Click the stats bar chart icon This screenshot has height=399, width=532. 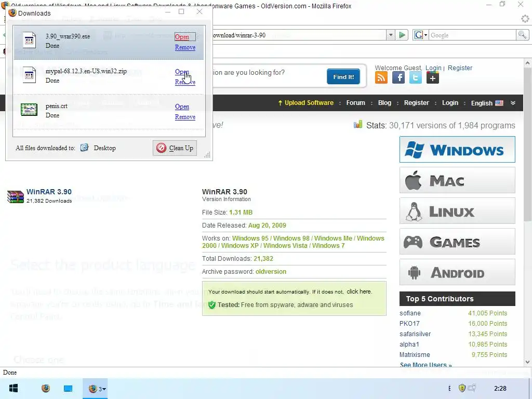[358, 125]
